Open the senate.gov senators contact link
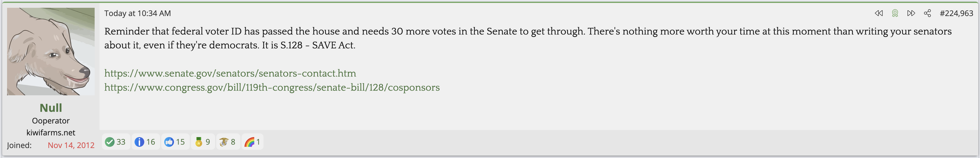 tap(230, 73)
